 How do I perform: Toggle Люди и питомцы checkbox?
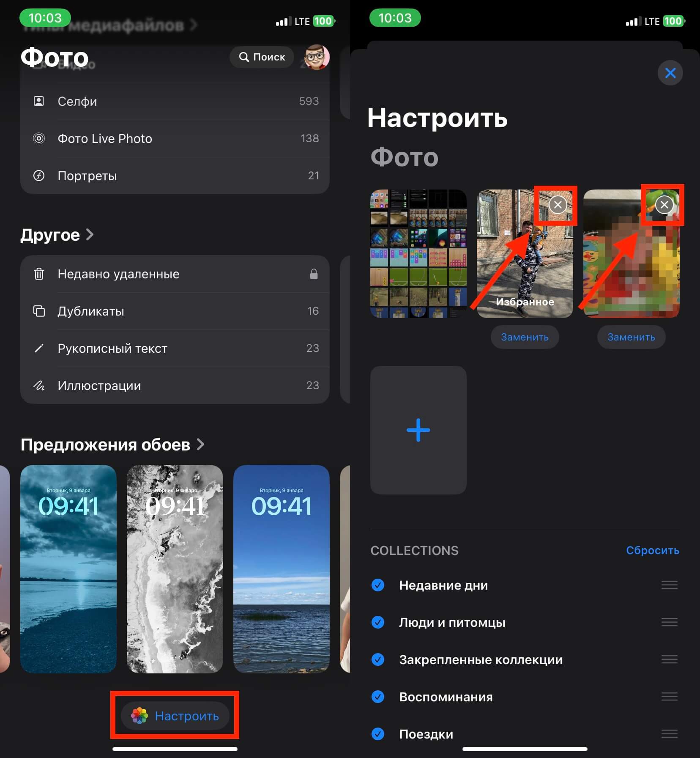click(377, 622)
